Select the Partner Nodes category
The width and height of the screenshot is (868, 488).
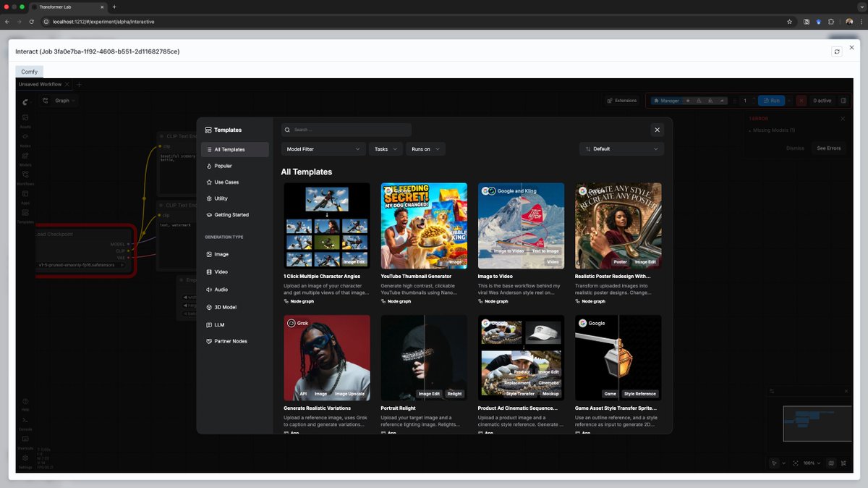pyautogui.click(x=235, y=342)
